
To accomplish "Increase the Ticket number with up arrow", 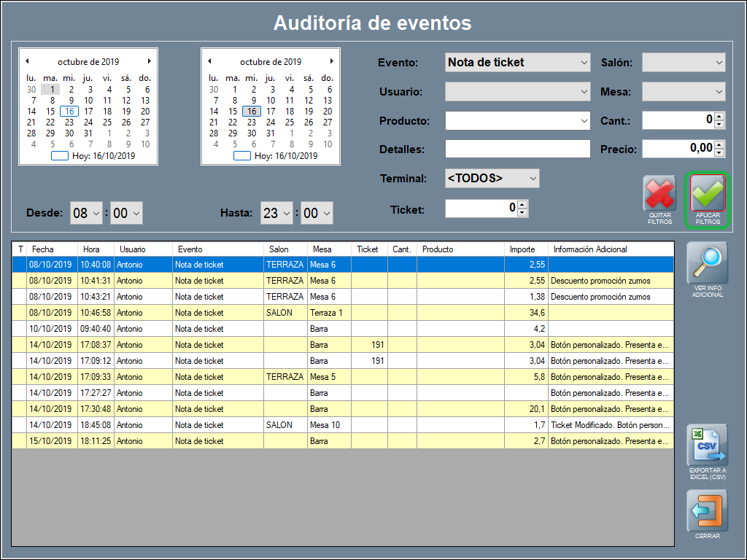I will (522, 205).
